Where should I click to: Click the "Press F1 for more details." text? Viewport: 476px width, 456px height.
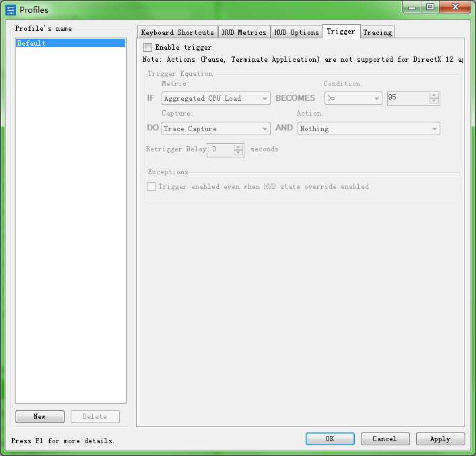coord(63,441)
